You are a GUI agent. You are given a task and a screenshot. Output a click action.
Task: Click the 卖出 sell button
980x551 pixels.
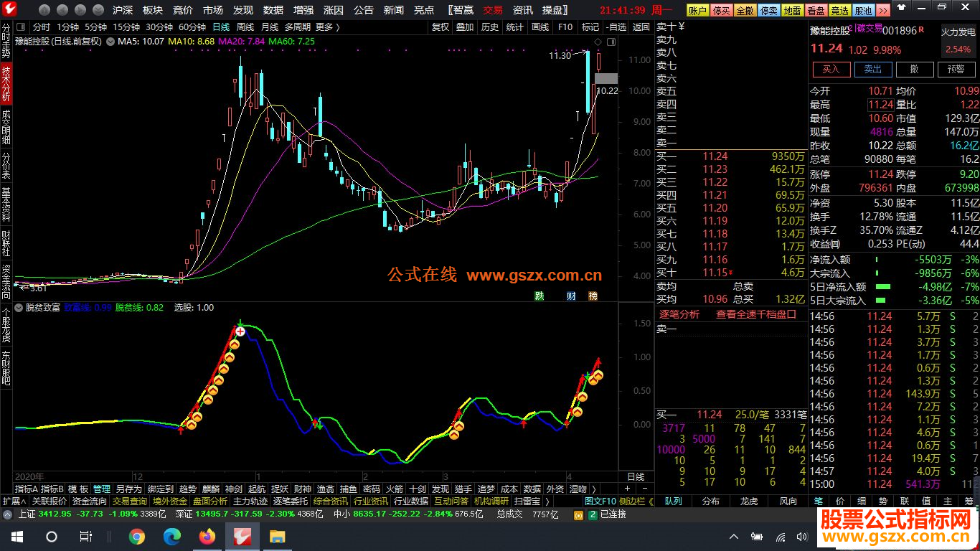873,69
